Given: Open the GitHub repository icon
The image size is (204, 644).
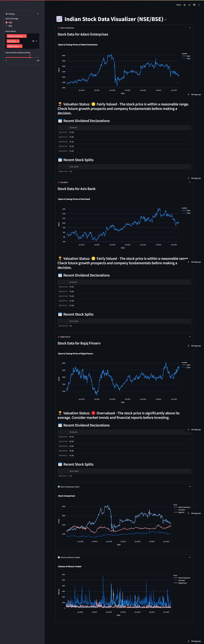Looking at the screenshot, I should tap(194, 5).
